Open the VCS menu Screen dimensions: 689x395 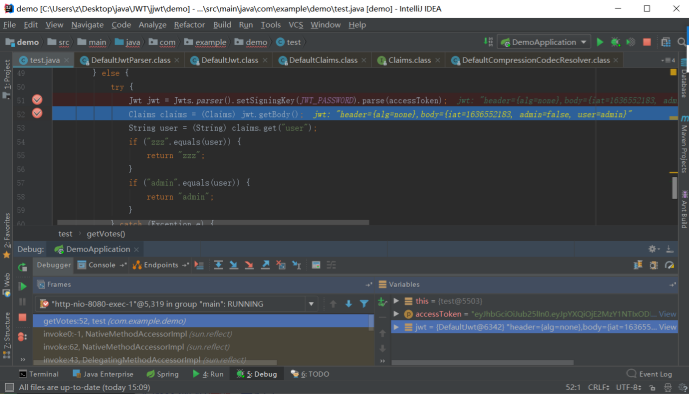[x=296, y=25]
